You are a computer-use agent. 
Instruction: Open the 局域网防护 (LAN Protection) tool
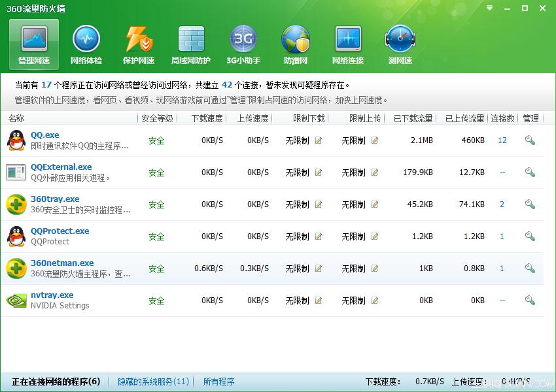(x=191, y=44)
